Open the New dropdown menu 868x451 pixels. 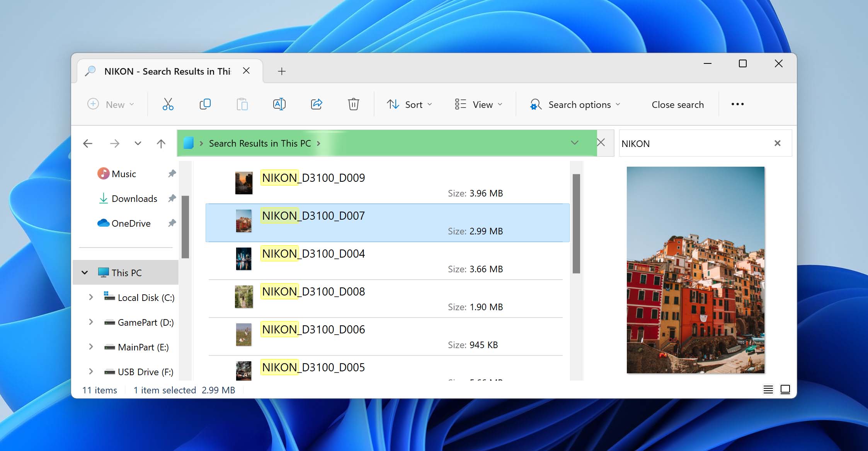111,104
